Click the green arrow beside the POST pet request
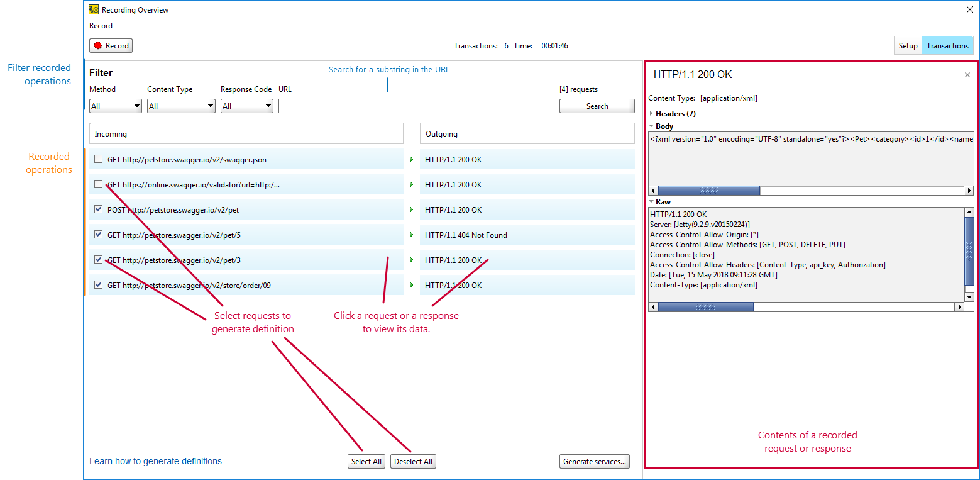 pos(411,209)
